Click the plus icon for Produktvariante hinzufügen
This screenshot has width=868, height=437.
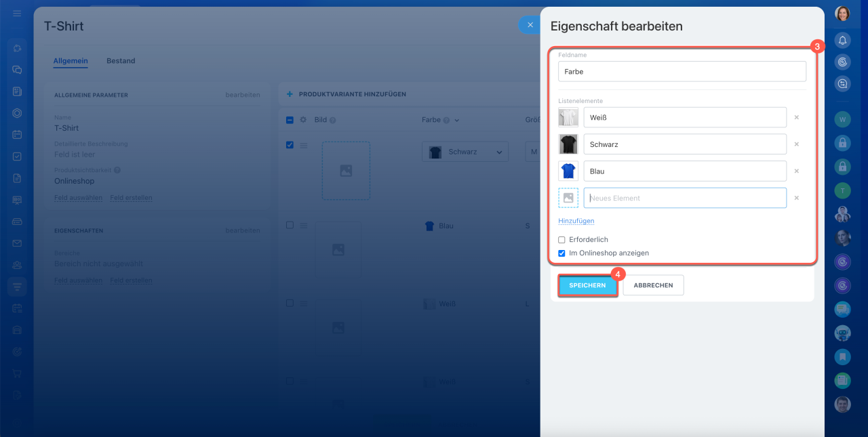[290, 94]
